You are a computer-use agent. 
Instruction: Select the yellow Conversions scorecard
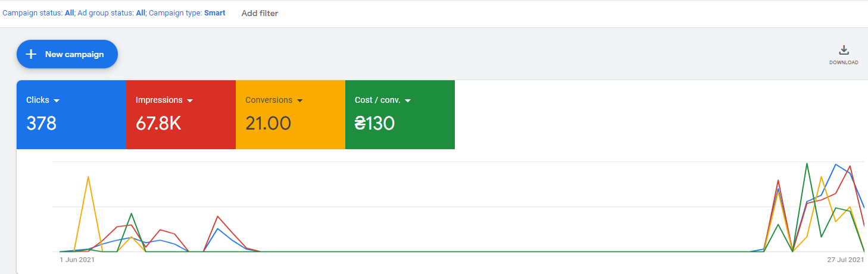coord(290,115)
